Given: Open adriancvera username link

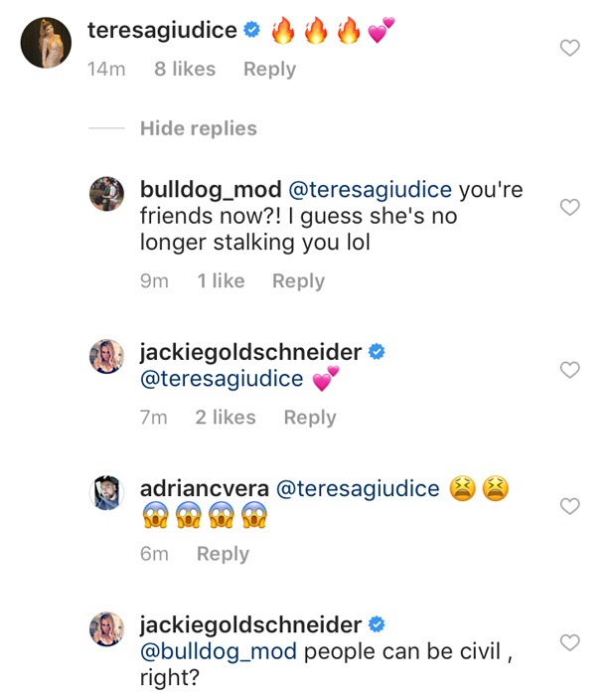Looking at the screenshot, I should [x=202, y=488].
